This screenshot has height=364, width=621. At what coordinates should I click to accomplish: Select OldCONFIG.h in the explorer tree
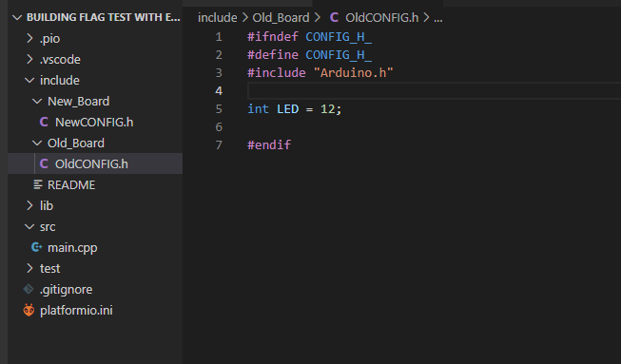coord(91,163)
